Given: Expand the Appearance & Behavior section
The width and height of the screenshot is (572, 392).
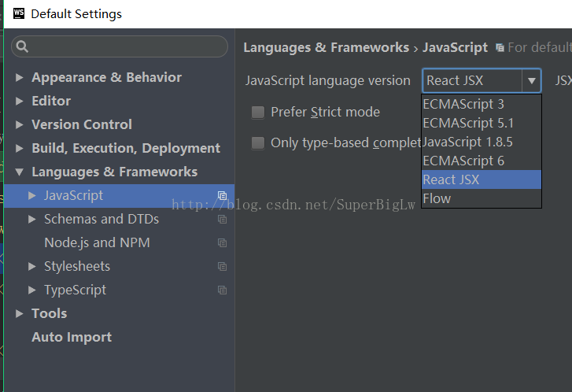Looking at the screenshot, I should pos(20,77).
